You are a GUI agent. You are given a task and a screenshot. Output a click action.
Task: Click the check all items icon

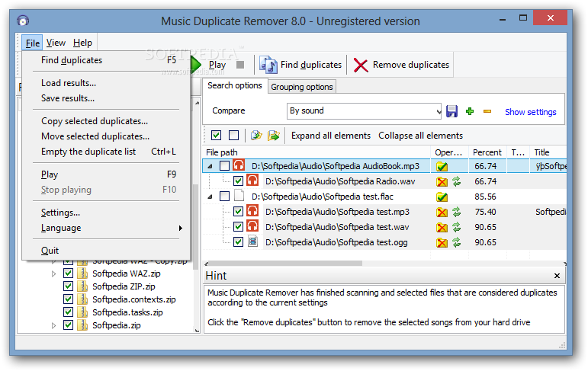[216, 136]
